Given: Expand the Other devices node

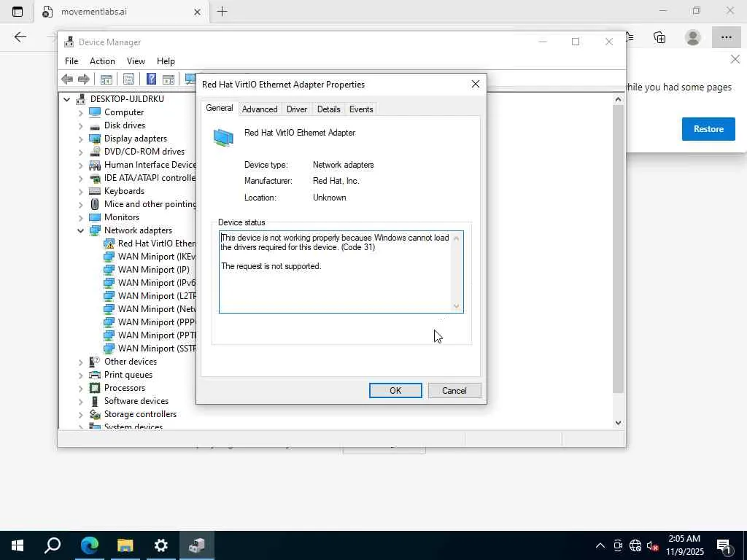Looking at the screenshot, I should pyautogui.click(x=80, y=362).
